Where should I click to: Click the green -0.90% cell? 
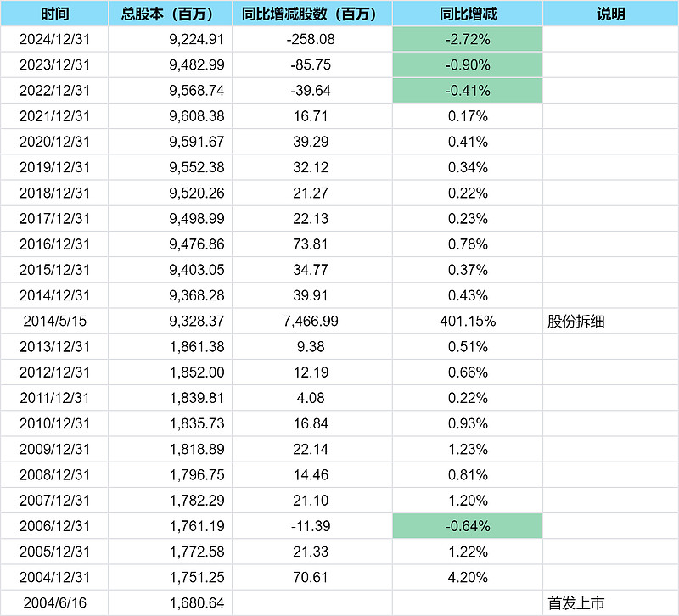[x=468, y=65]
